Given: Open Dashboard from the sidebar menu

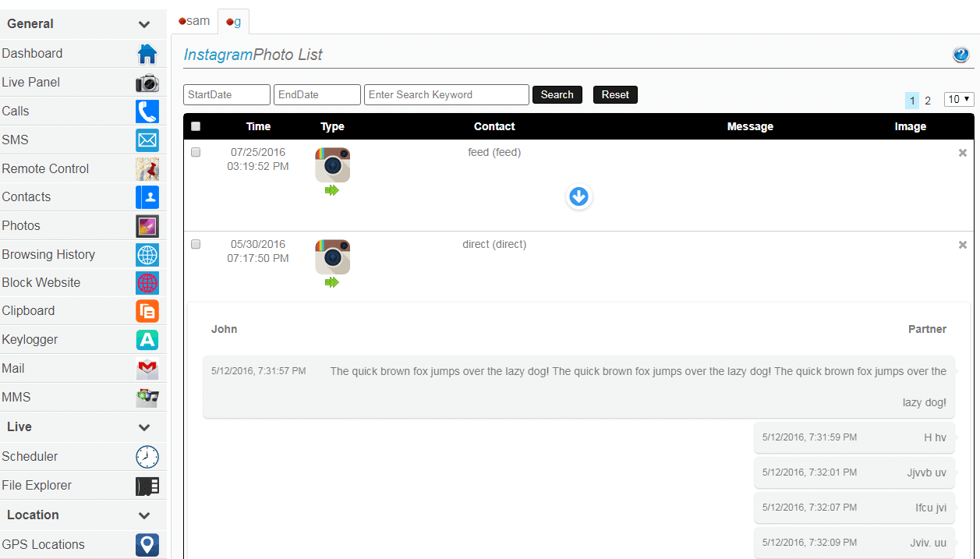Looking at the screenshot, I should click(32, 54).
